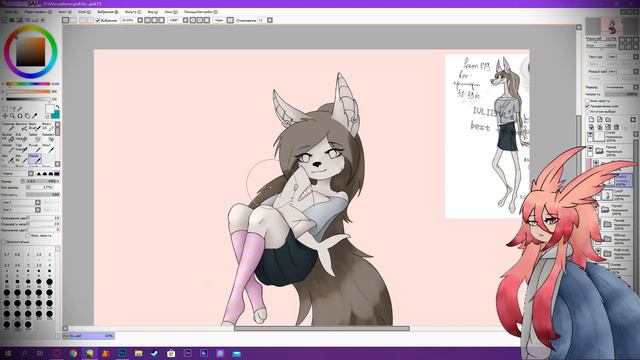The width and height of the screenshot is (640, 360).
Task: Open the File menu
Action: [x=10, y=12]
